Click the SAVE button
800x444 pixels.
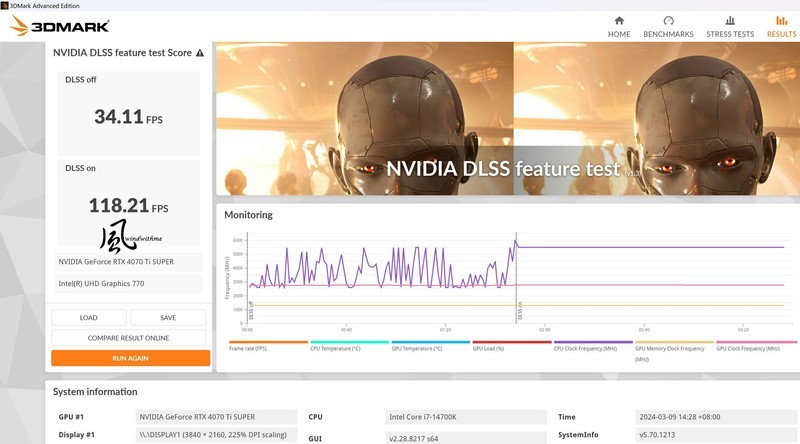pyautogui.click(x=168, y=317)
